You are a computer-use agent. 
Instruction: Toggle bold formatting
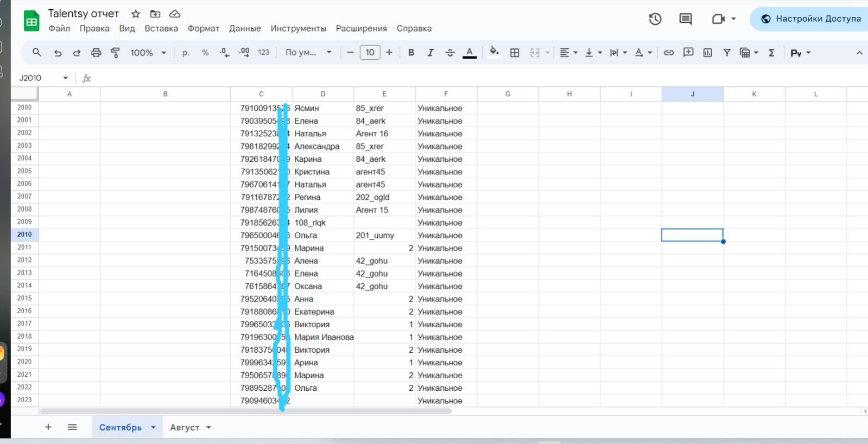click(x=411, y=53)
